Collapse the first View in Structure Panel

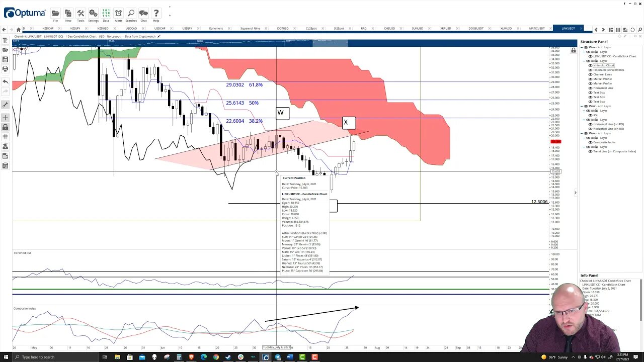pyautogui.click(x=582, y=47)
